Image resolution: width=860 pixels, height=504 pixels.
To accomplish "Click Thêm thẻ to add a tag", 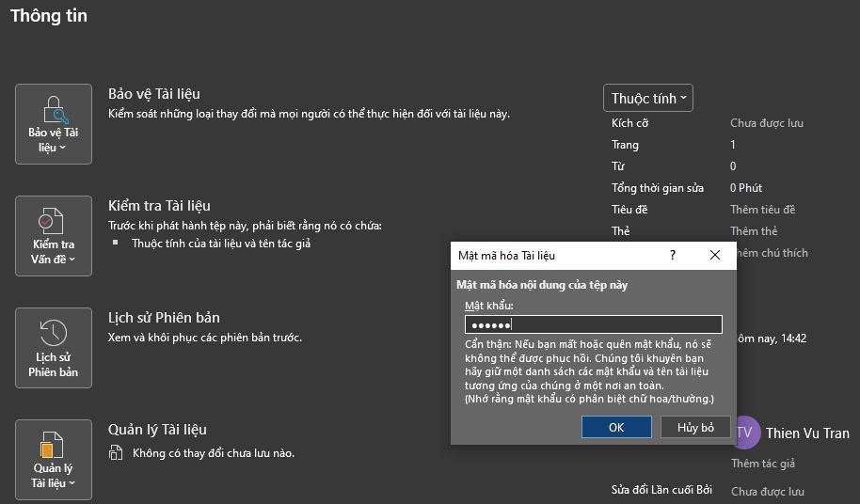I will pos(754,231).
